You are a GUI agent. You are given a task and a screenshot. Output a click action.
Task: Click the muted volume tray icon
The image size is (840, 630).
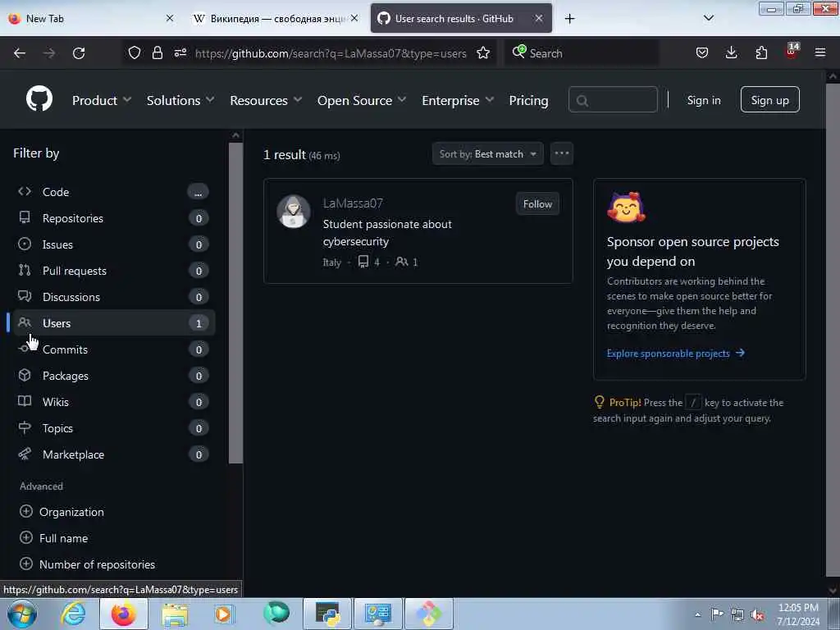tap(757, 614)
